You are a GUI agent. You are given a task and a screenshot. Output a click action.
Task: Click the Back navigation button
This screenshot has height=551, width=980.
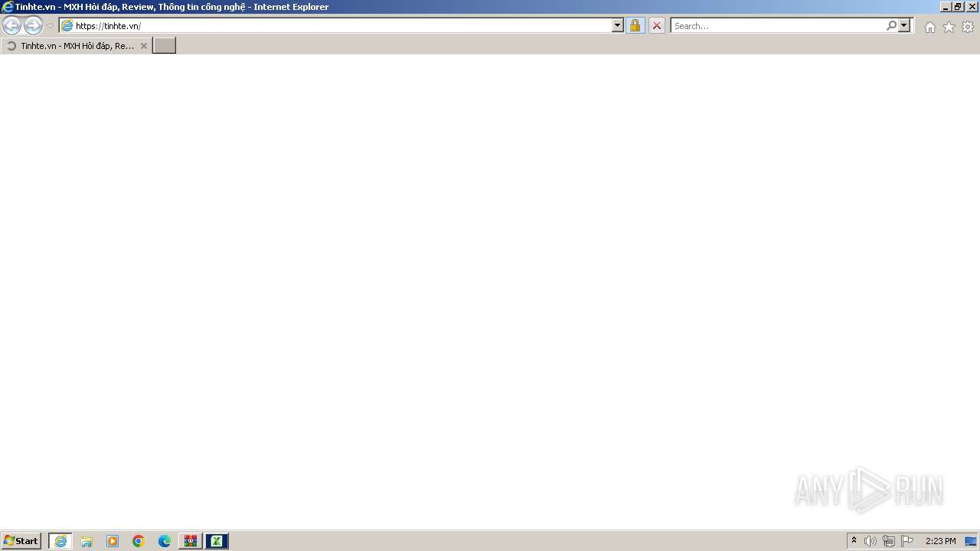pyautogui.click(x=11, y=25)
